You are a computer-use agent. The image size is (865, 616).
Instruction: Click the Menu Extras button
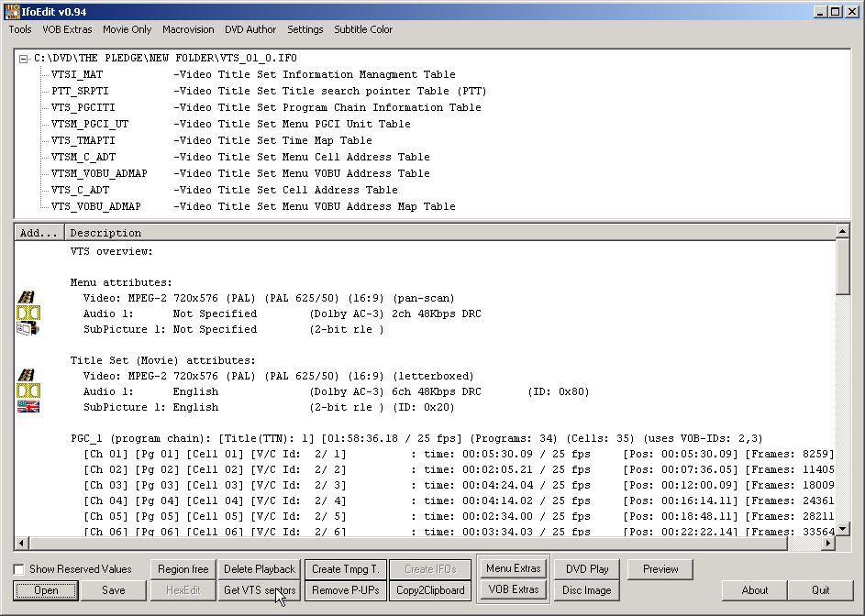pos(513,568)
